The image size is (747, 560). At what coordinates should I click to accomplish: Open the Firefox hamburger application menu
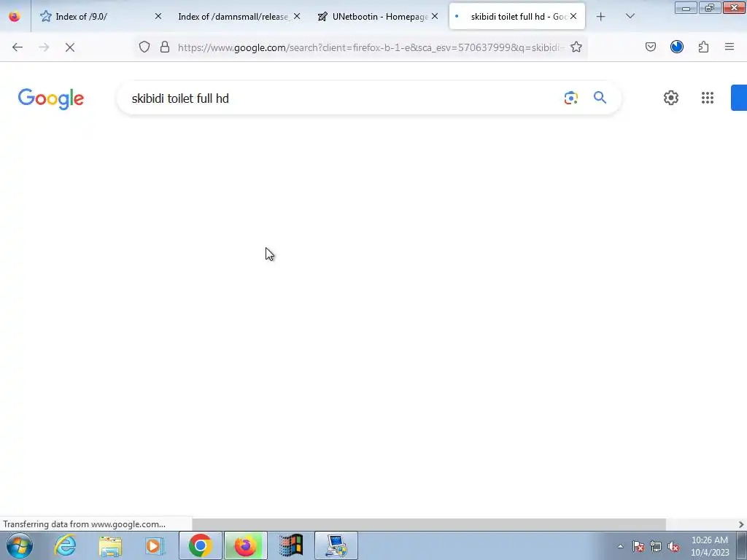[x=729, y=47]
